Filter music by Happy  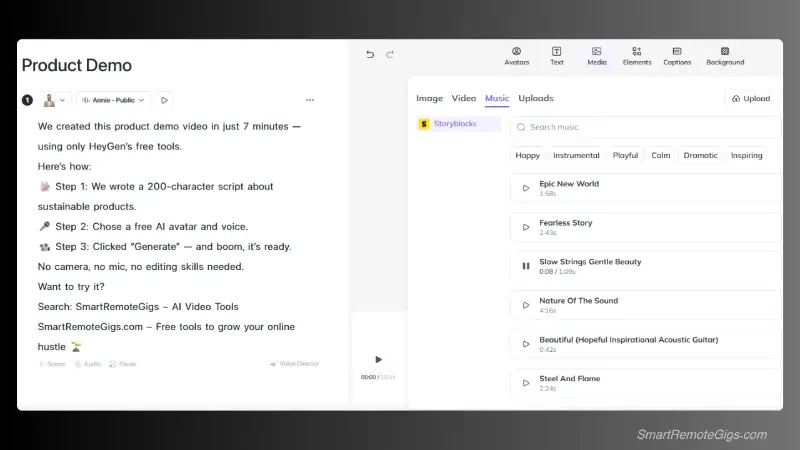pyautogui.click(x=528, y=155)
